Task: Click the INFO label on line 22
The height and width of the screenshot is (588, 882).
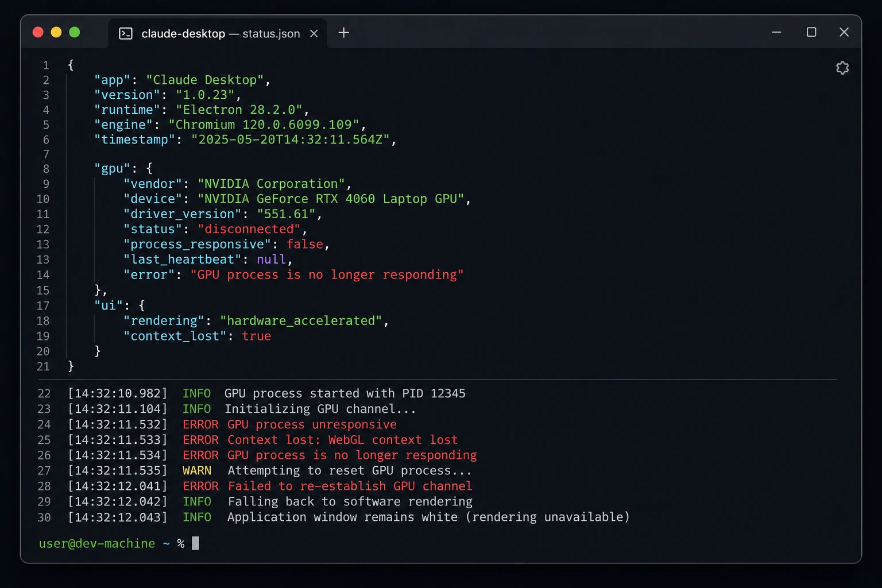Action: coord(197,393)
